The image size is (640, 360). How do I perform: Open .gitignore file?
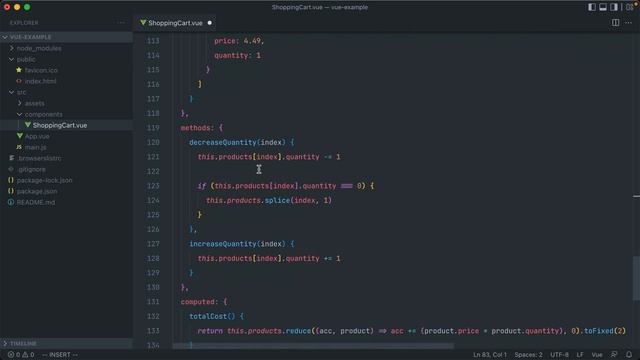coord(31,169)
